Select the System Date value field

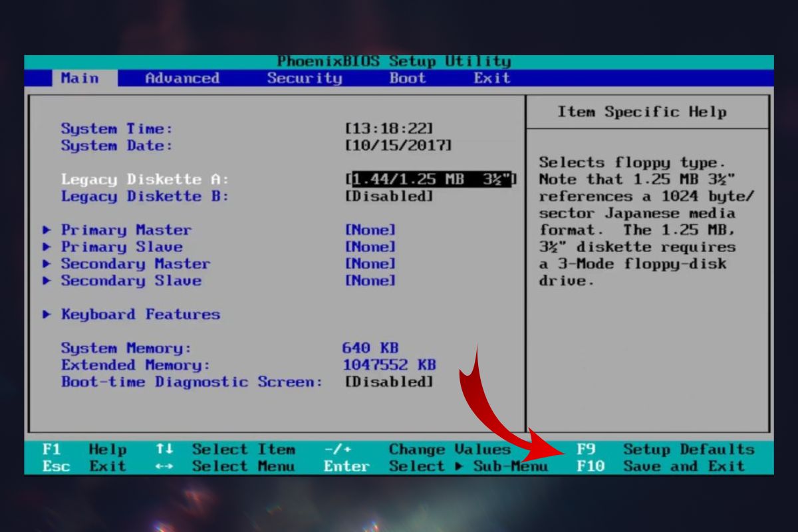pos(398,146)
